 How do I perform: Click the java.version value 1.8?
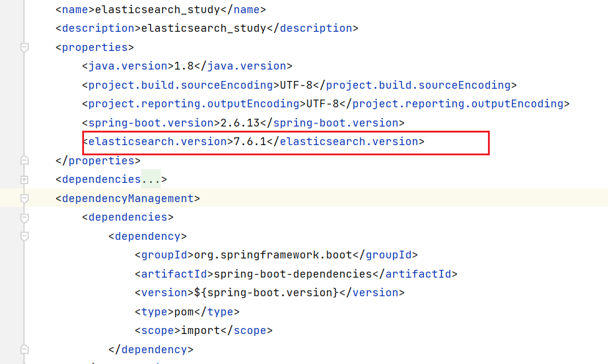(x=184, y=66)
